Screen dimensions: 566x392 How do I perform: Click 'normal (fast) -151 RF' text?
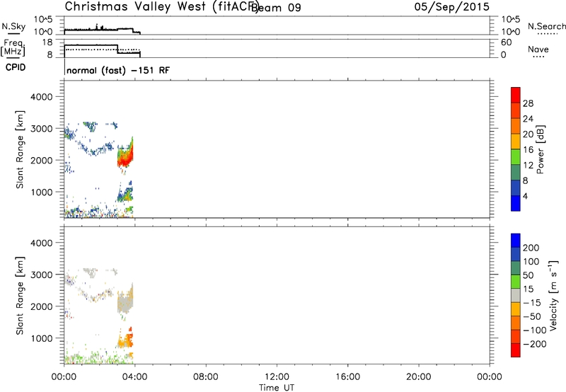coord(118,70)
